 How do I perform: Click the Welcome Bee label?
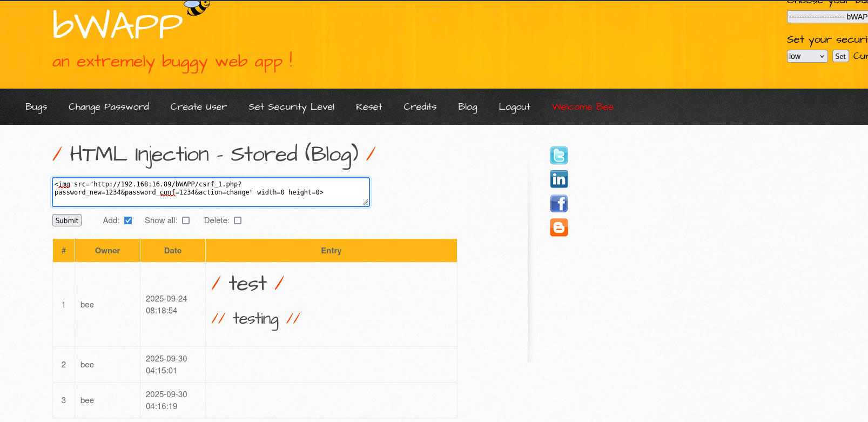tap(582, 107)
